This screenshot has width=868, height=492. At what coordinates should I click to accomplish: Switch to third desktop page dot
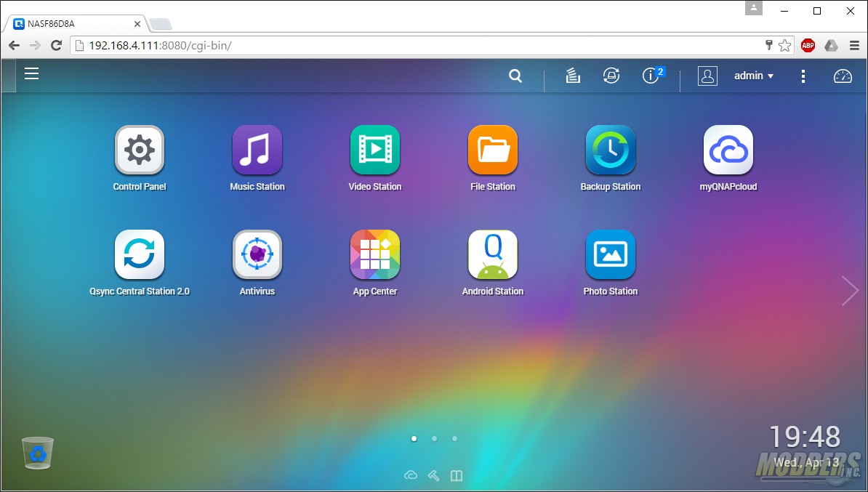(454, 439)
